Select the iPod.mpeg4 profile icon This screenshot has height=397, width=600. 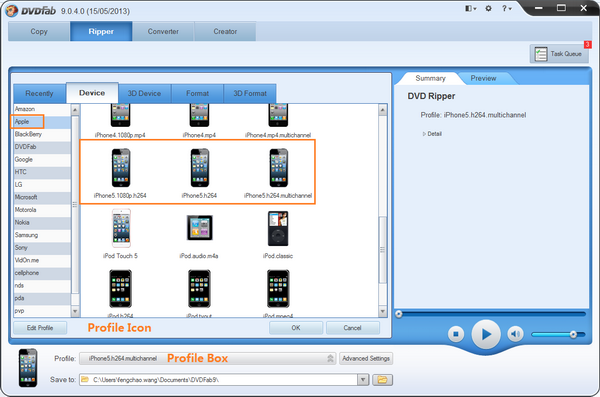[278, 289]
